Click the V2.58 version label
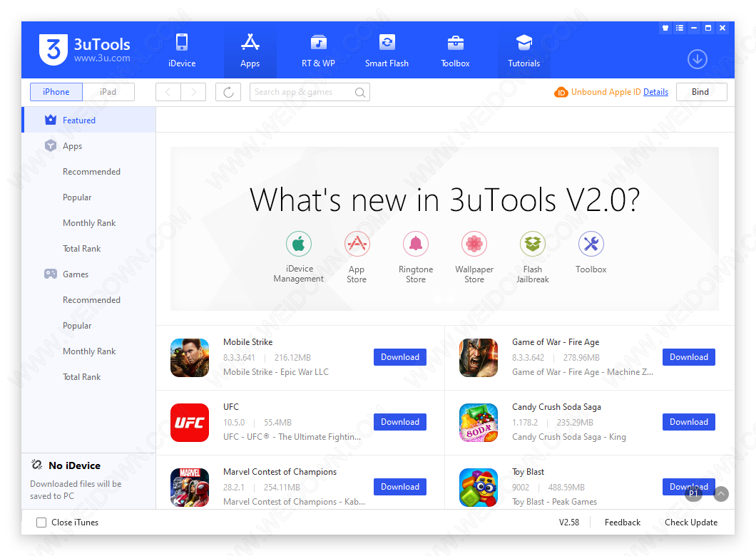 569,522
